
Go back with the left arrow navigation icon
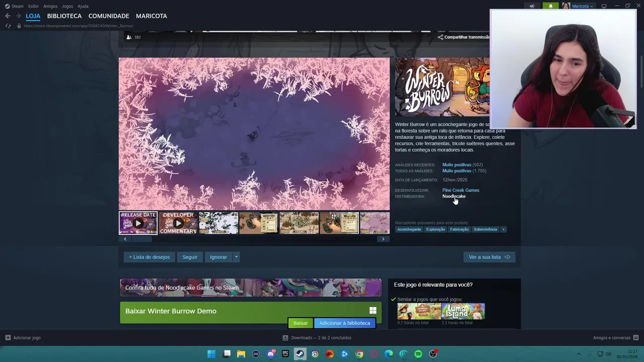pos(8,16)
